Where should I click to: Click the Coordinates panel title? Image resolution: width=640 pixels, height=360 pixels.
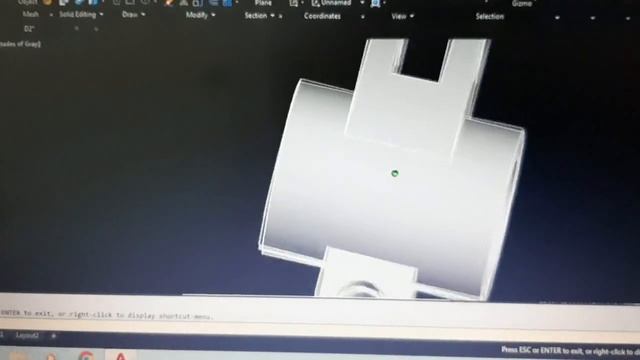pos(322,16)
